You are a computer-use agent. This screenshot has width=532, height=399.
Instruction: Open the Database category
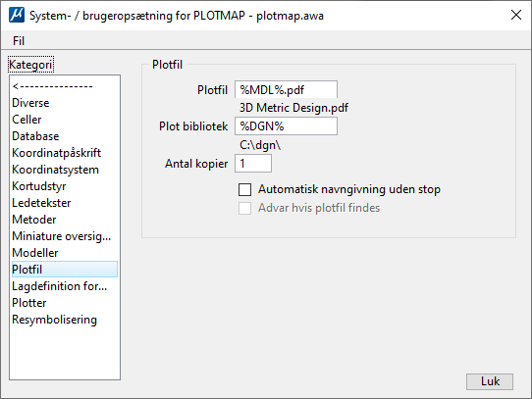pos(35,136)
